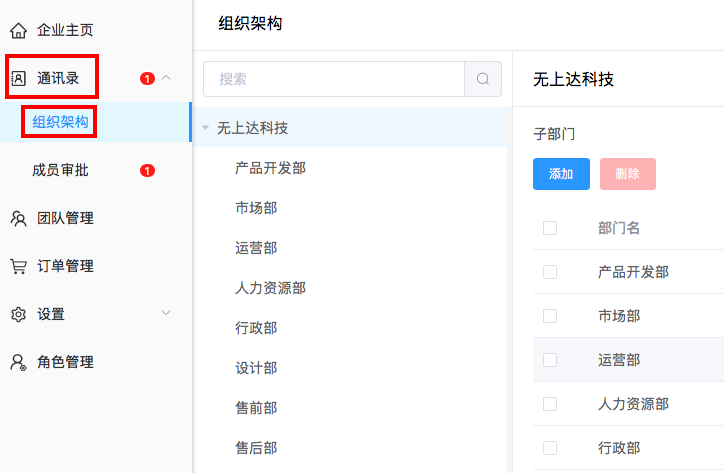
Task: Click the red 删除 button
Action: [x=627, y=174]
